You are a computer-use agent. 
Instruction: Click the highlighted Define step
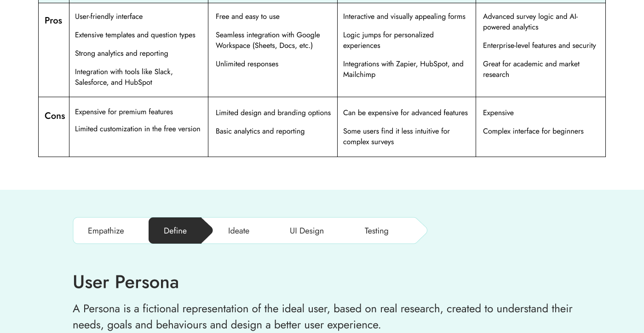(x=175, y=231)
